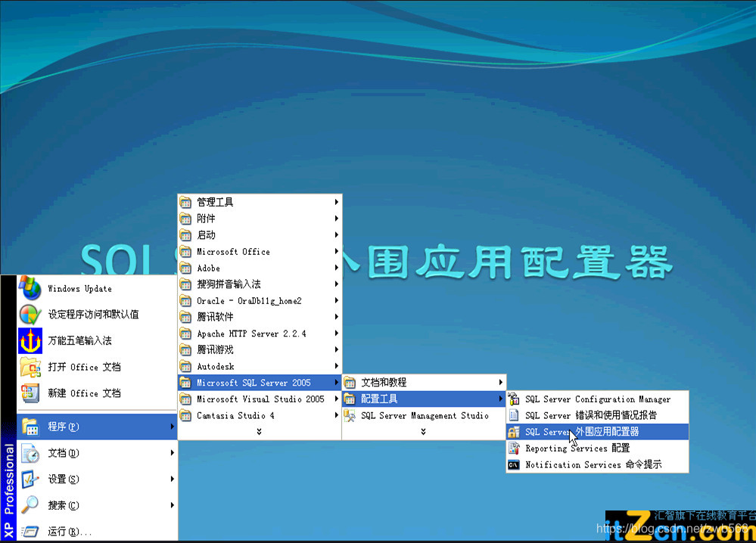
Task: Click the 腾讯游戏 folder icon
Action: (185, 350)
